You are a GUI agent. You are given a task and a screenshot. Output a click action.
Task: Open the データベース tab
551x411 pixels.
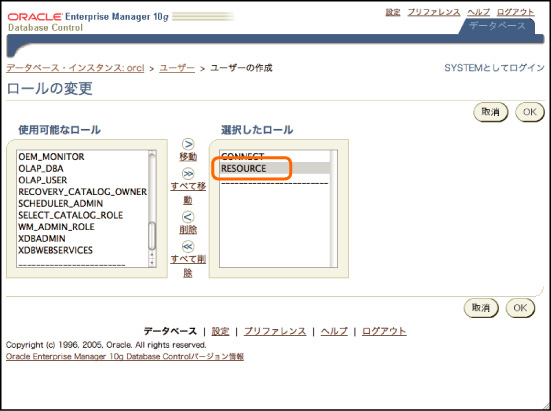pyautogui.click(x=497, y=26)
